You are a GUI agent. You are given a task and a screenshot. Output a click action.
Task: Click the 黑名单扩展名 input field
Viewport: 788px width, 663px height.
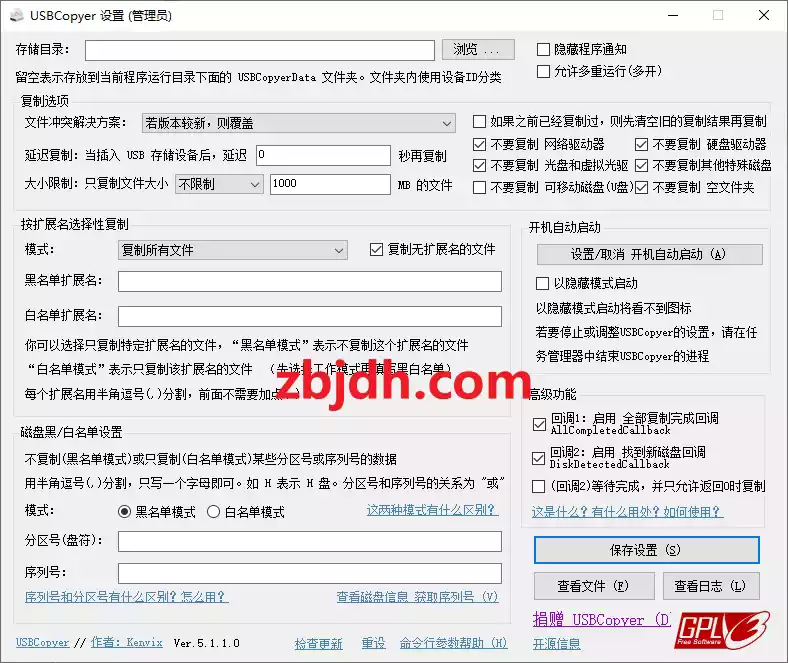click(x=310, y=281)
